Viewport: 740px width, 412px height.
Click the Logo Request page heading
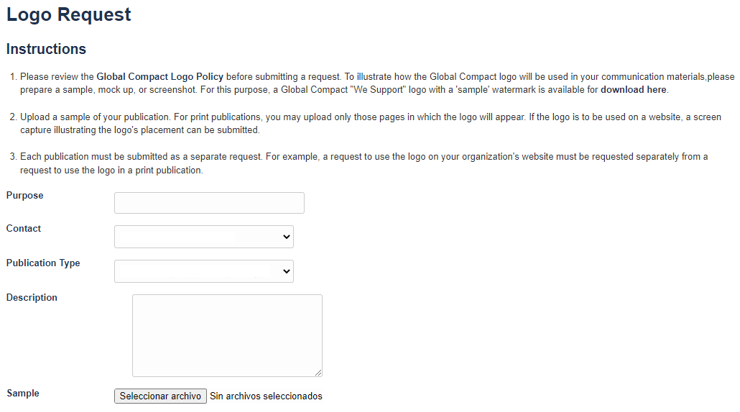coord(68,15)
